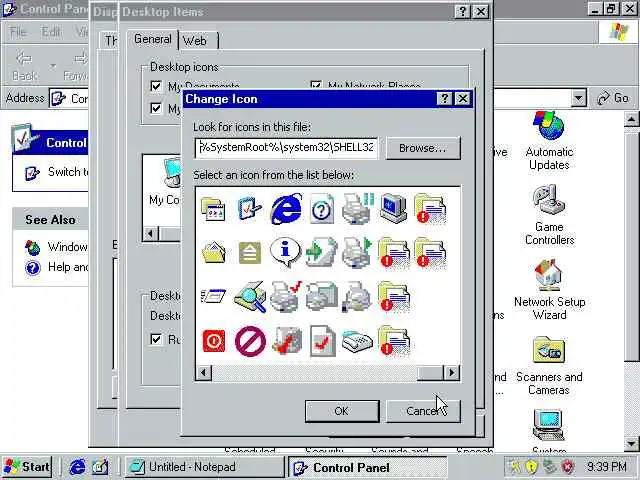Click the Start button
This screenshot has height=480, width=640.
[27, 467]
